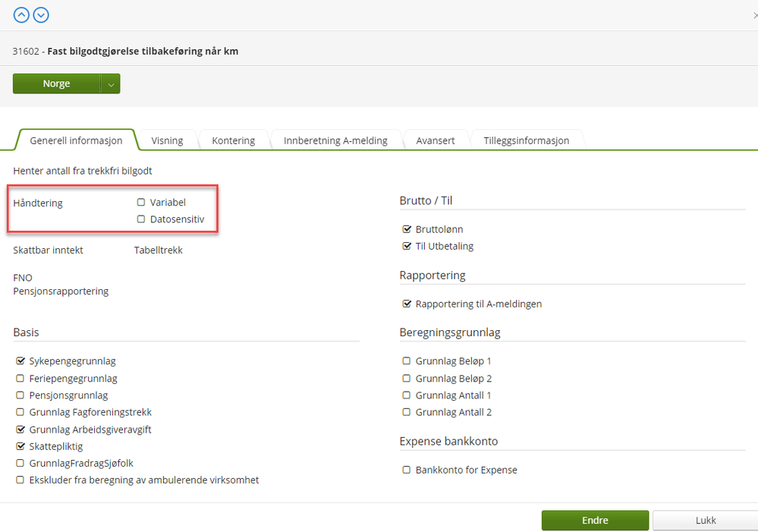Open the Avansert tab
Image resolution: width=758 pixels, height=532 pixels.
tap(436, 140)
